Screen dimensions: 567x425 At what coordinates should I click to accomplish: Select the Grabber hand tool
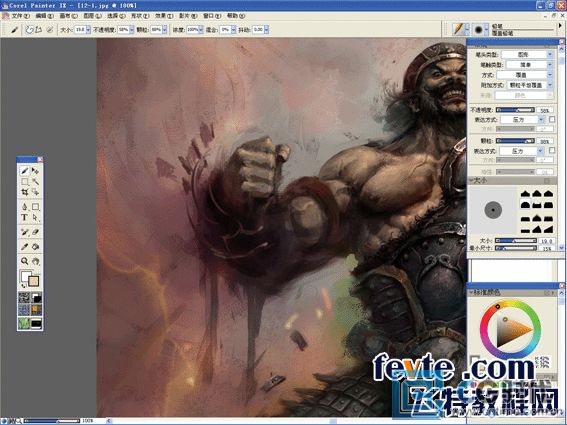tap(35, 261)
